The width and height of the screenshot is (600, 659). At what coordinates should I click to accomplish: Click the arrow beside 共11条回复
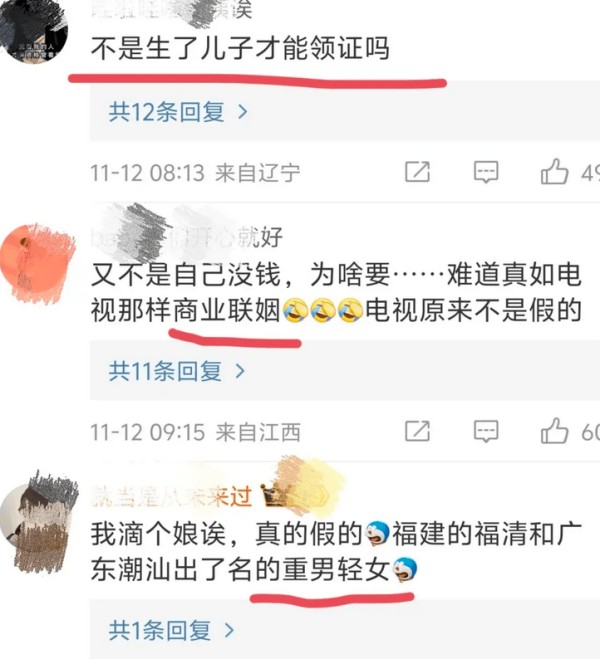coord(240,372)
